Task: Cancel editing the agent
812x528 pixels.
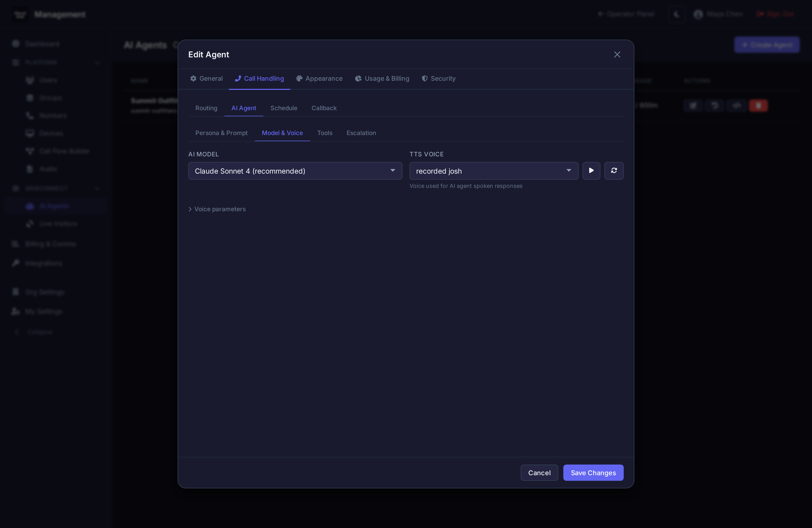Action: [539, 472]
